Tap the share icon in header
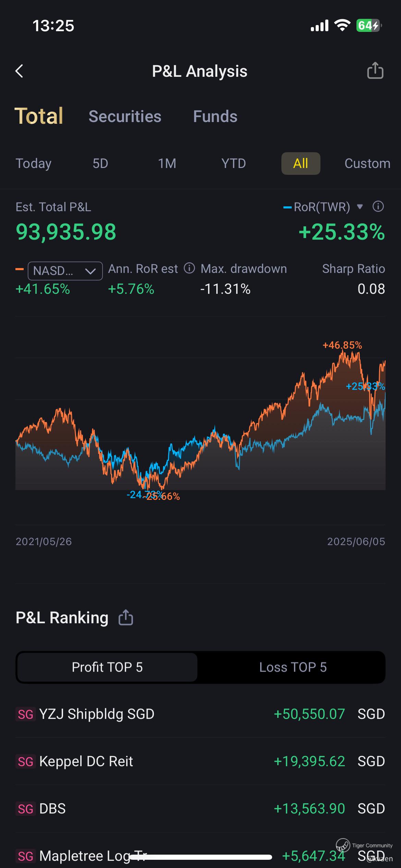Image resolution: width=401 pixels, height=868 pixels. (x=375, y=71)
